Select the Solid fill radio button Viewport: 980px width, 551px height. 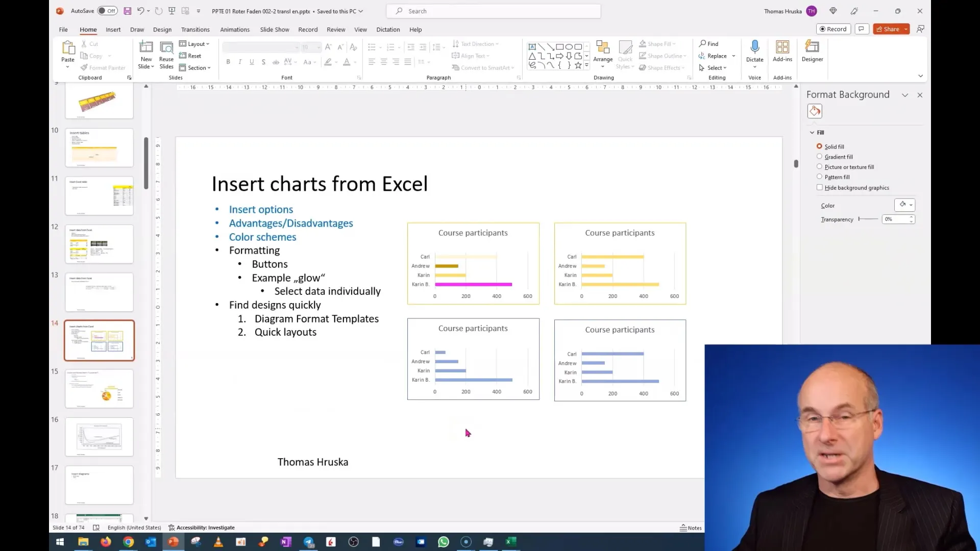(820, 146)
